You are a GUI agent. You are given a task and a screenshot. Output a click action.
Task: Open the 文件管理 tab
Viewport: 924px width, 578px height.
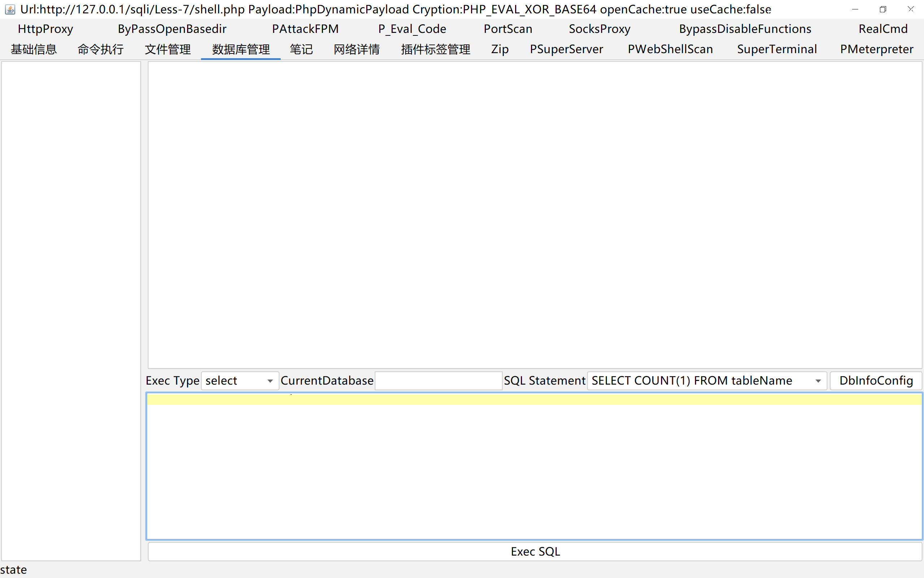(x=168, y=49)
